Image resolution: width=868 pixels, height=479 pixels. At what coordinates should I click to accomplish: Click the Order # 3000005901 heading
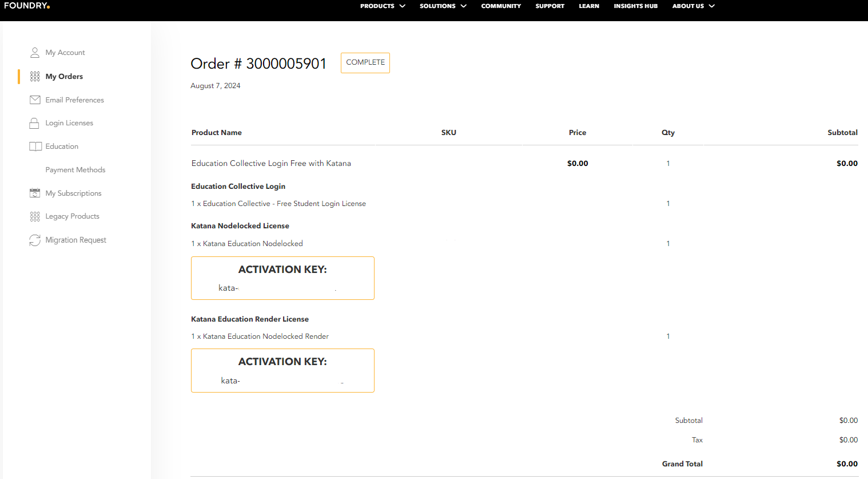click(x=258, y=64)
